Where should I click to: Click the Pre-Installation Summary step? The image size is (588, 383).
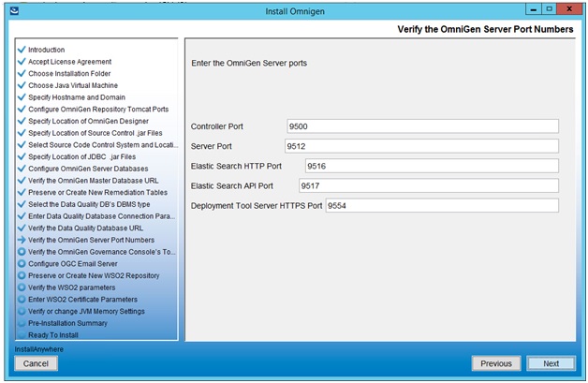click(67, 323)
